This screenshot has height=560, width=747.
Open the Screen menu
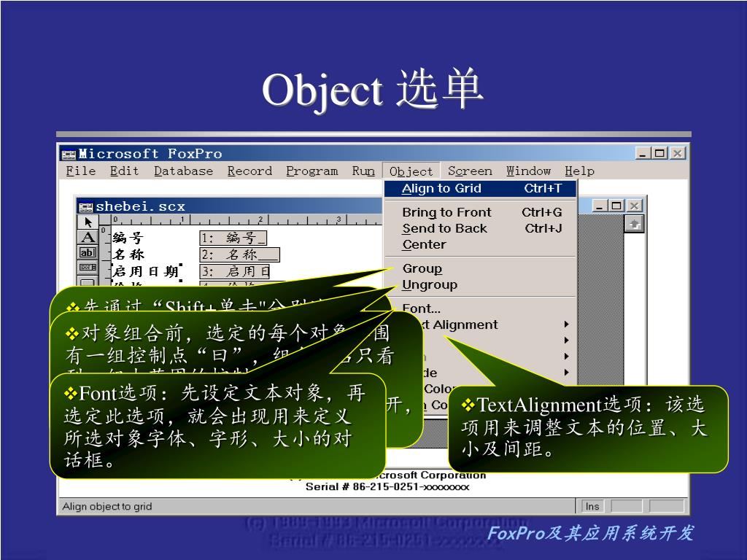[x=470, y=171]
